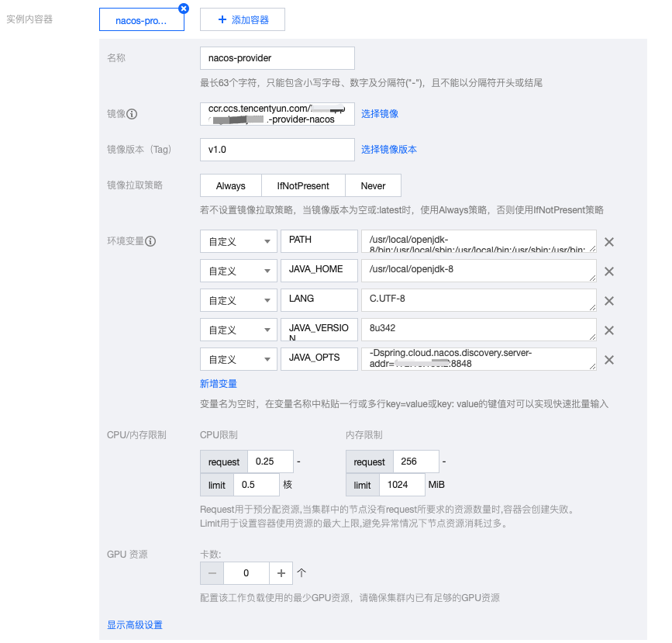Viewport: 672px width, 643px height.
Task: Open type dropdown for PATH variable
Action: (x=238, y=242)
